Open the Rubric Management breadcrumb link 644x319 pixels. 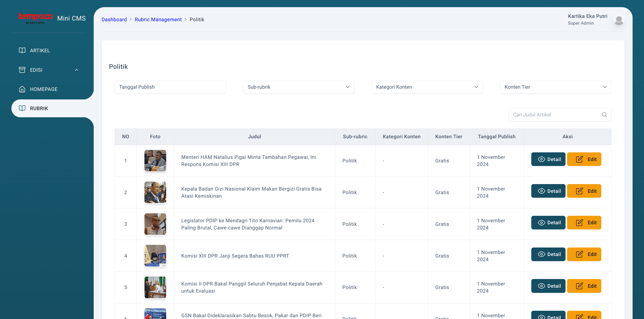[158, 19]
